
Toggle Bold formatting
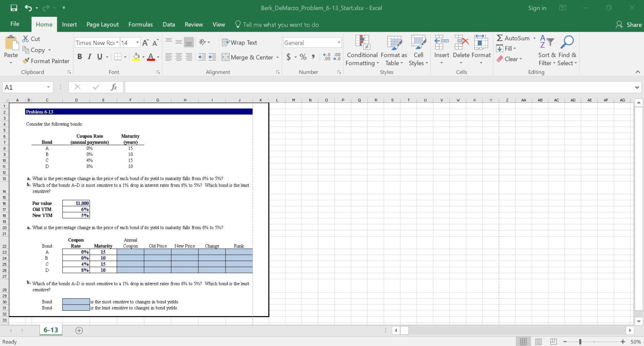79,57
